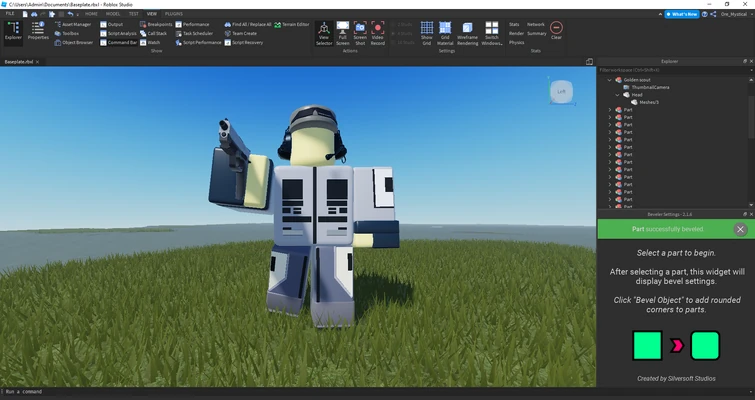Collapse the Head item in Explorer
The width and height of the screenshot is (755, 400).
click(617, 95)
